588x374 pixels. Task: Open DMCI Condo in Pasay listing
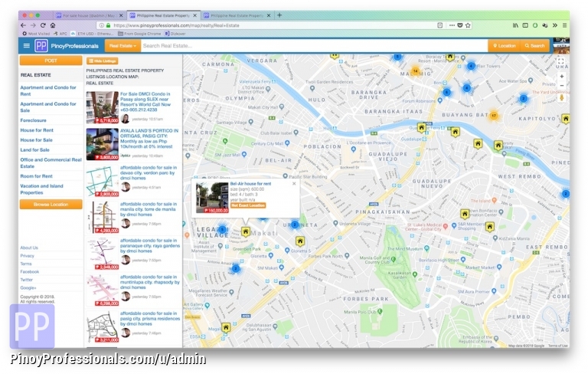pos(145,102)
